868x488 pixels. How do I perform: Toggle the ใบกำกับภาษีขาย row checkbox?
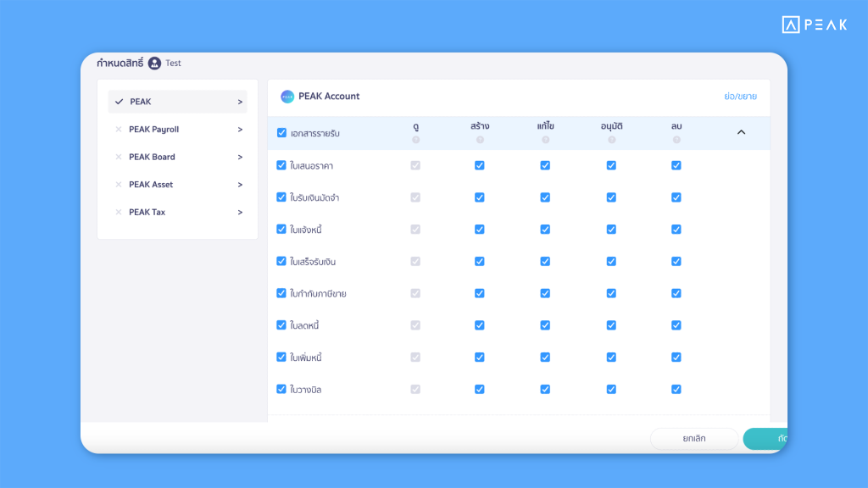(x=281, y=293)
